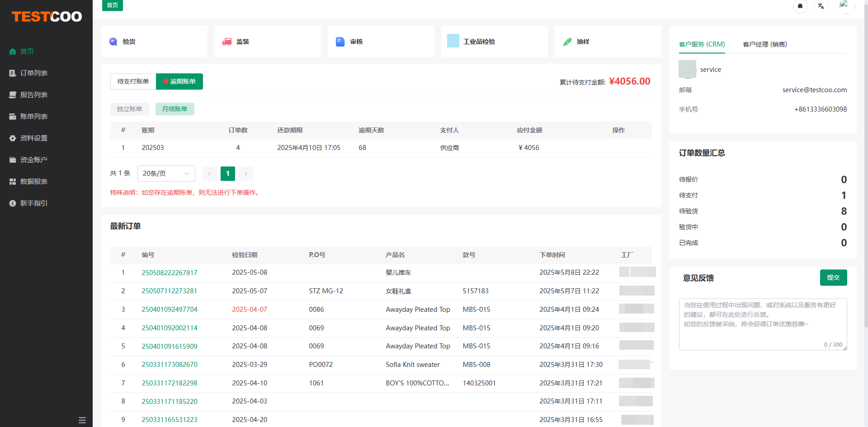The image size is (868, 427).
Task: Select the monthly bills (月结账单) filter
Action: pyautogui.click(x=175, y=109)
